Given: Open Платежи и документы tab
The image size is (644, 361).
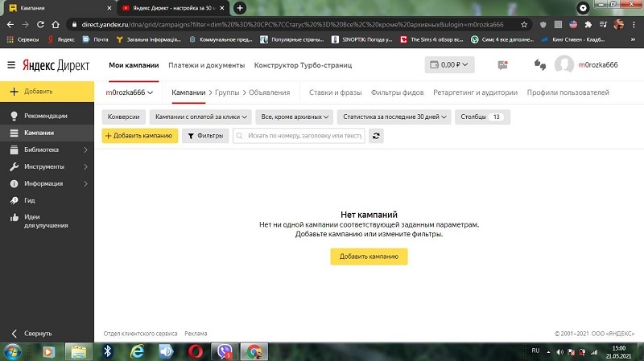Looking at the screenshot, I should click(x=206, y=65).
